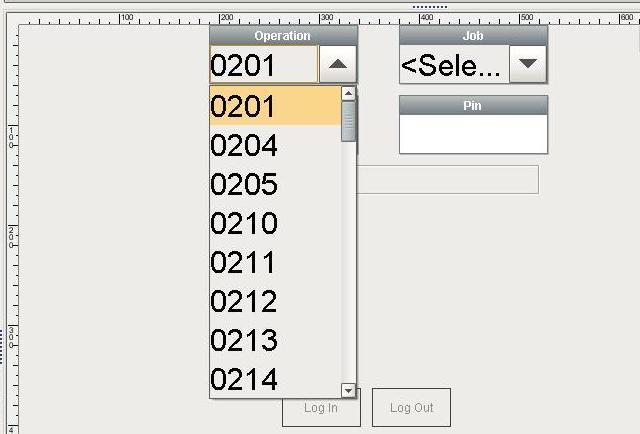Image resolution: width=640 pixels, height=434 pixels.
Task: Select operation 0214 at the list bottom
Action: [276, 379]
